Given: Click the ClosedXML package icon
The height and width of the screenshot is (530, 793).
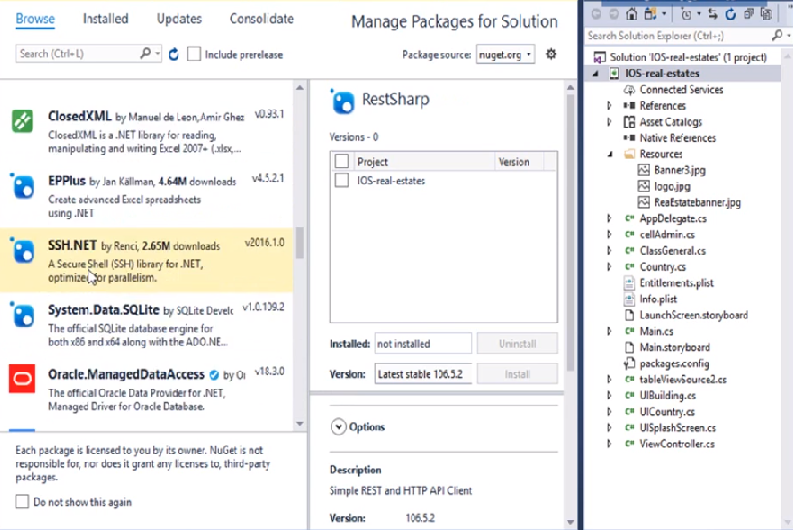Looking at the screenshot, I should (x=22, y=121).
